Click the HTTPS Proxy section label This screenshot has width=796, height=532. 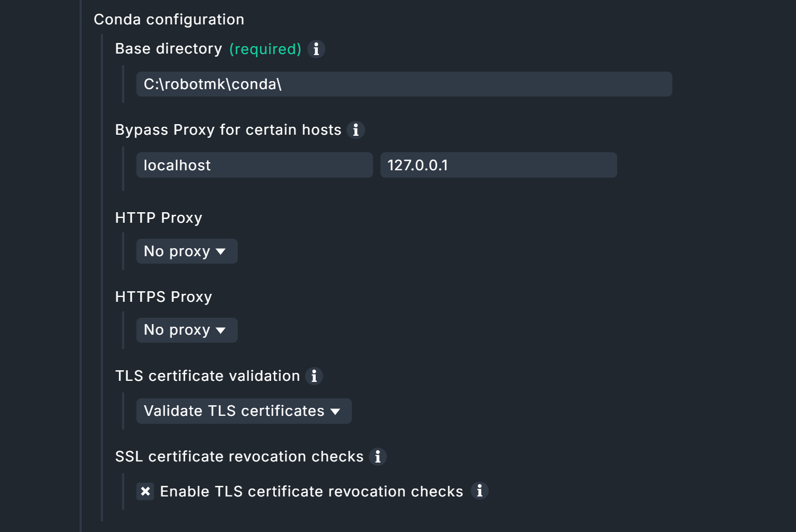point(163,297)
